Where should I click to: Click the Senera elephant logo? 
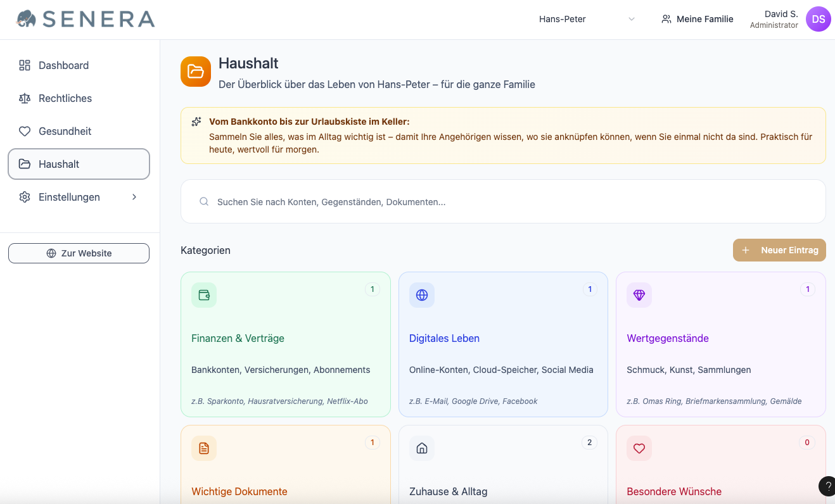pyautogui.click(x=27, y=19)
